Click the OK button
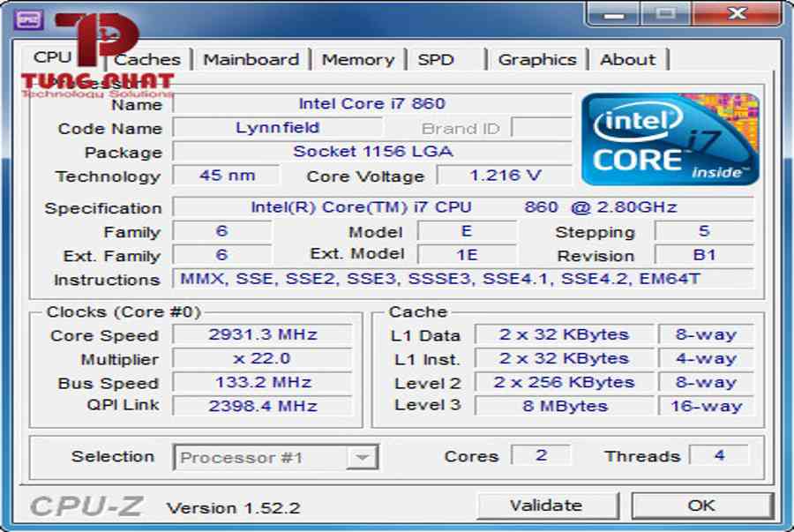This screenshot has height=532, width=794. click(x=702, y=506)
